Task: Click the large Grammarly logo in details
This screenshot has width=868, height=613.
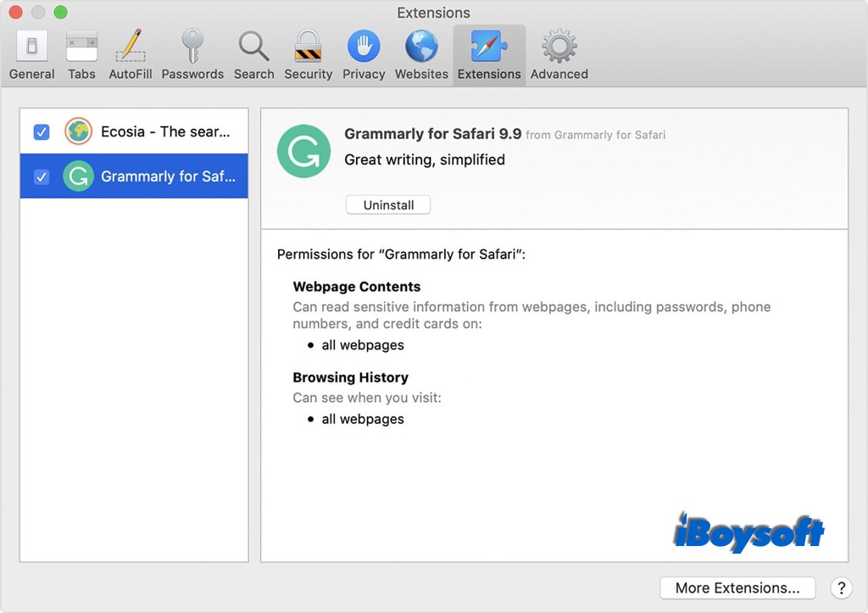Action: (x=303, y=151)
